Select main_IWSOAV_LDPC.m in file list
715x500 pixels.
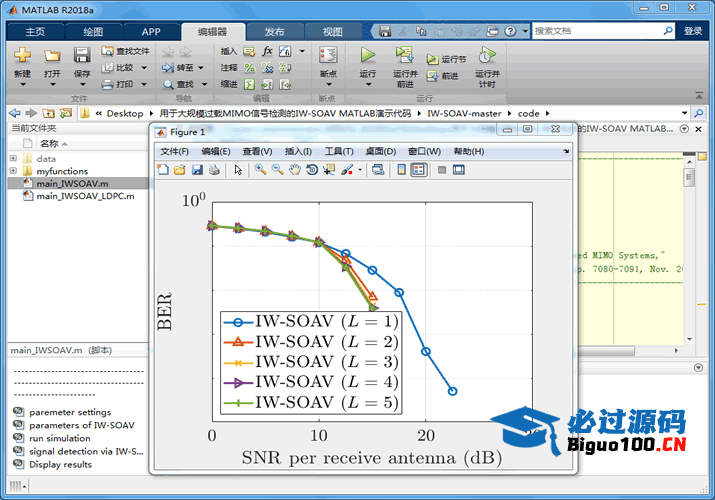point(85,196)
